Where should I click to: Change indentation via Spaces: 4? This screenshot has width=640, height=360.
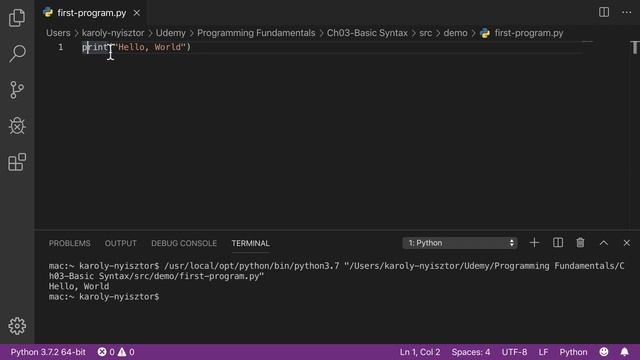pyautogui.click(x=471, y=352)
